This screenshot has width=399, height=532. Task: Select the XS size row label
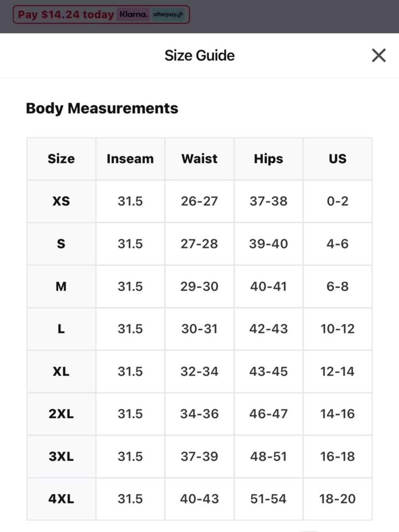coord(61,201)
